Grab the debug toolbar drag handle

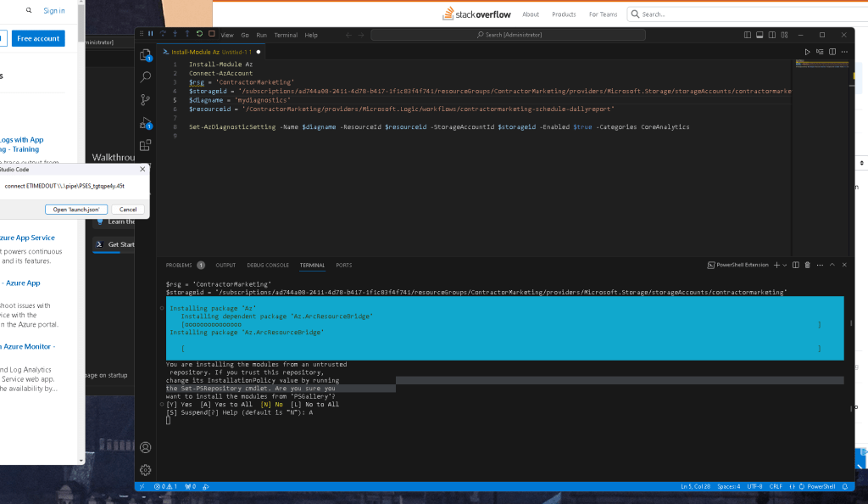(142, 34)
